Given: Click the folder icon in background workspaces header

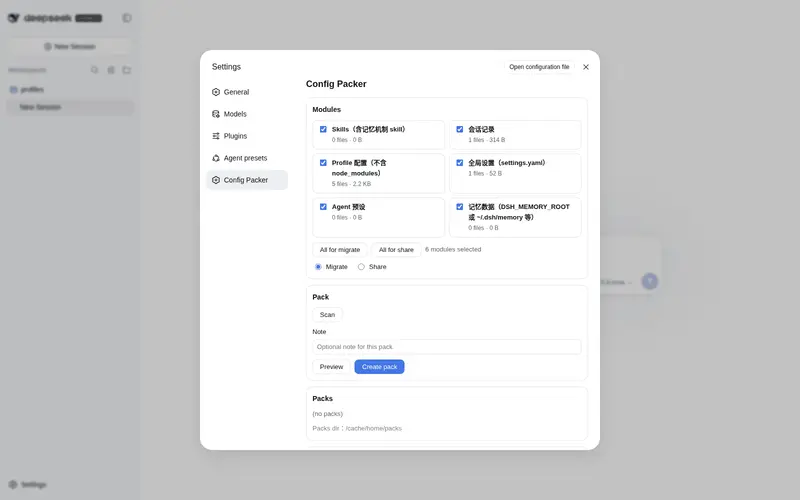Looking at the screenshot, I should 127,70.
